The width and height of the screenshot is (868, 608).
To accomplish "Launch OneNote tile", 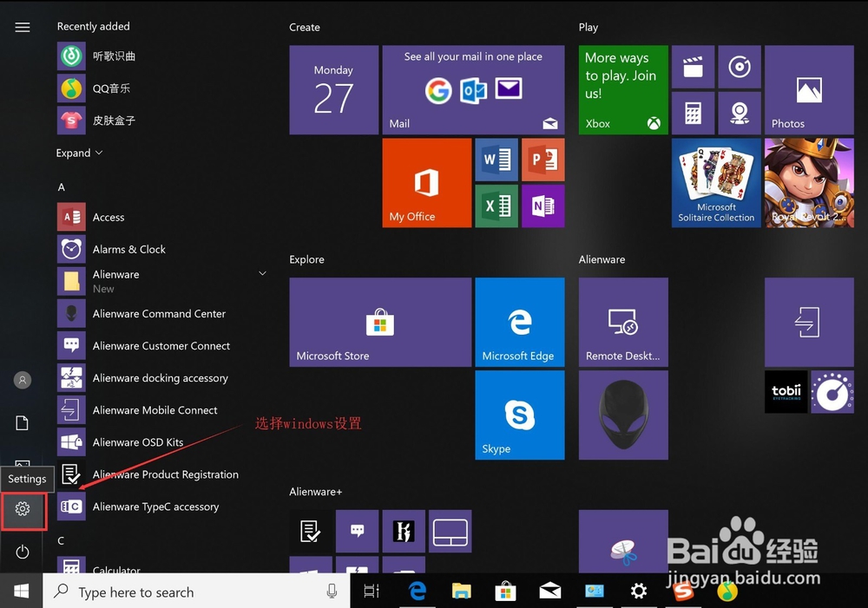I will (543, 206).
